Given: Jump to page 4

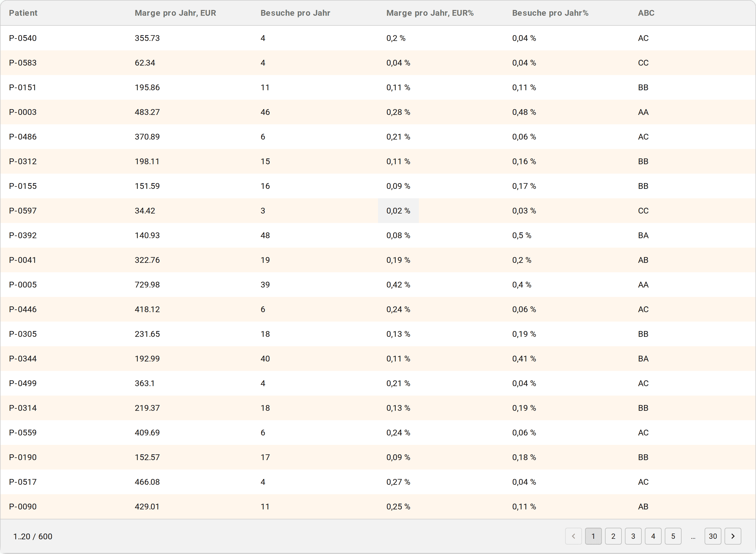Looking at the screenshot, I should pyautogui.click(x=653, y=536).
